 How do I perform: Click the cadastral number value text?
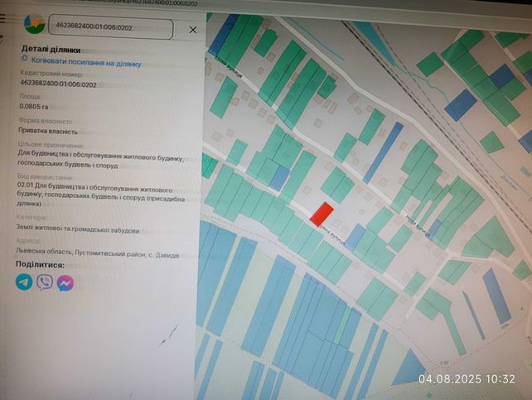58,84
